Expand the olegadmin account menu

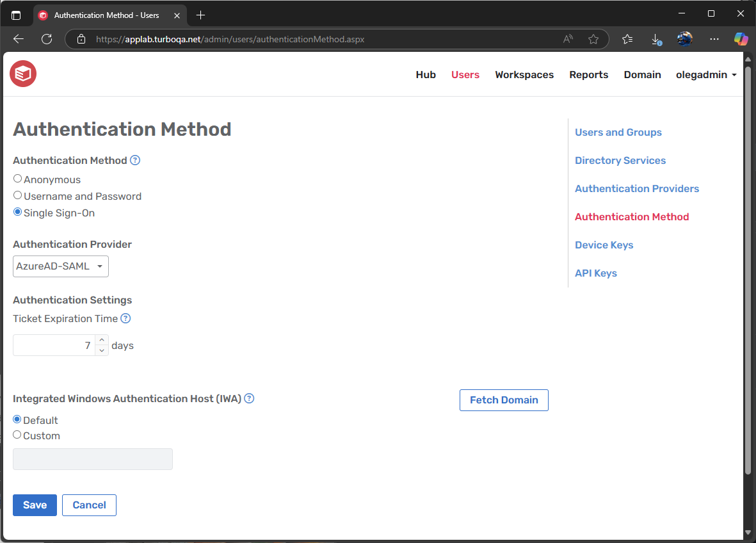click(706, 74)
